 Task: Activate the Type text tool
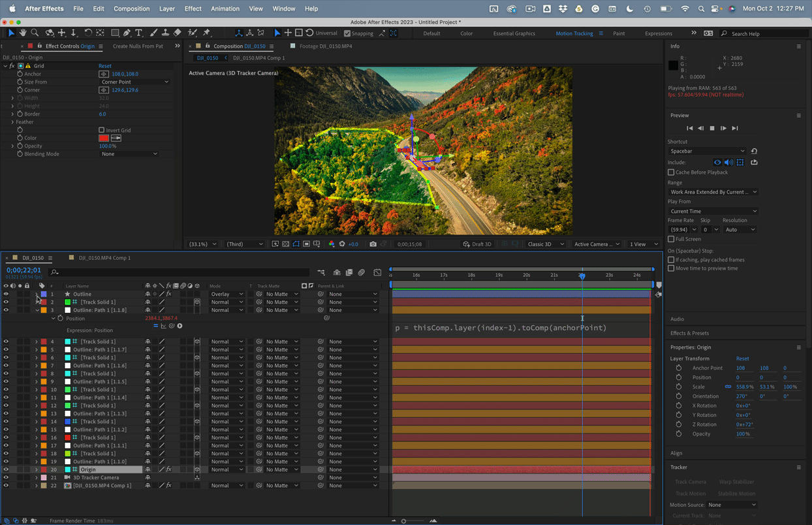139,33
